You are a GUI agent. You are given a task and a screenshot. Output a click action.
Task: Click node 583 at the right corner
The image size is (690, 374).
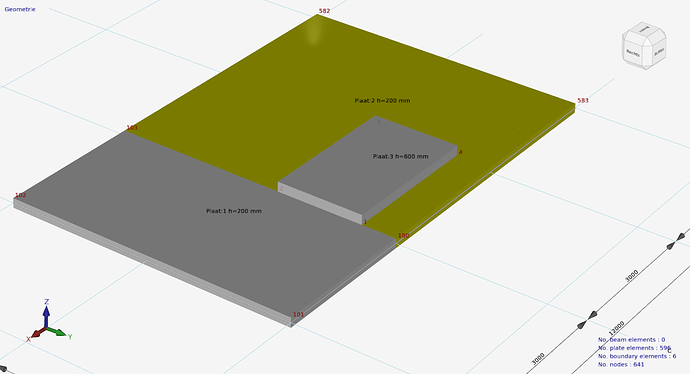point(583,100)
